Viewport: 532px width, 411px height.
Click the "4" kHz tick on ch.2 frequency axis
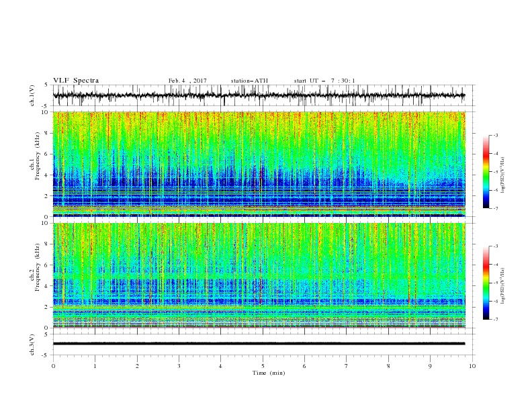47,286
